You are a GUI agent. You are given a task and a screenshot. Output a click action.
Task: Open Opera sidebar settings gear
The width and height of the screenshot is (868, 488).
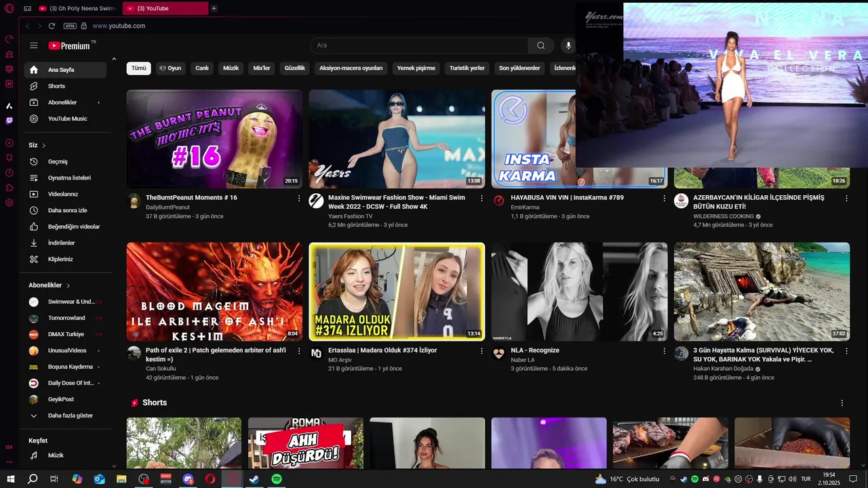tap(9, 203)
